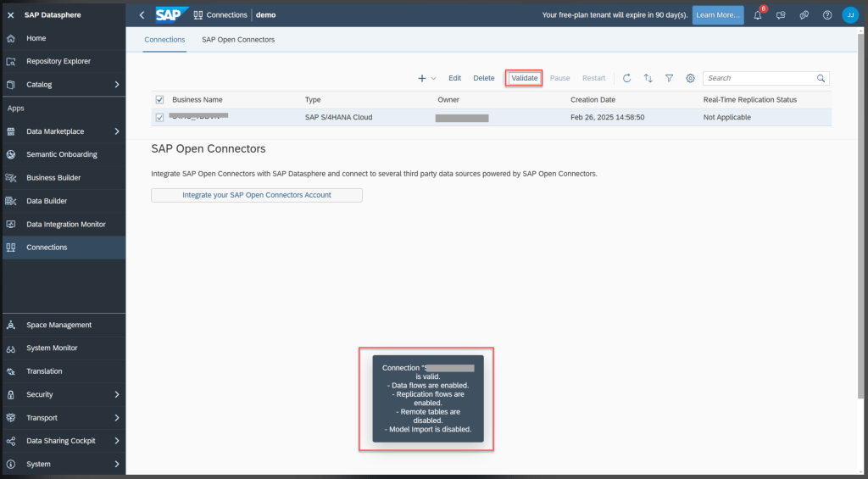Click the notifications bell icon
The height and width of the screenshot is (479, 868).
pos(758,15)
